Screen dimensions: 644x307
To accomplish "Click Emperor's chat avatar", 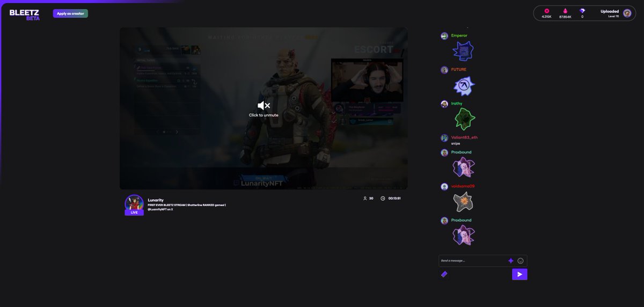I will pyautogui.click(x=444, y=36).
